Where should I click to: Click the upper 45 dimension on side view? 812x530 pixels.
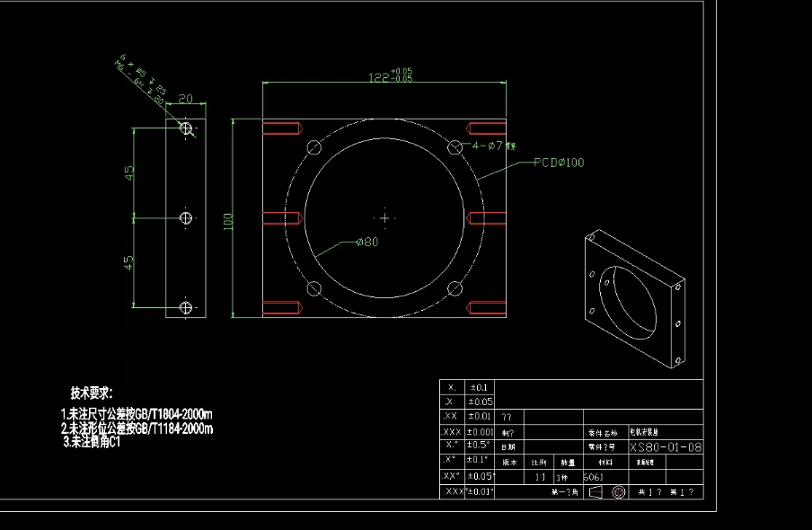129,172
